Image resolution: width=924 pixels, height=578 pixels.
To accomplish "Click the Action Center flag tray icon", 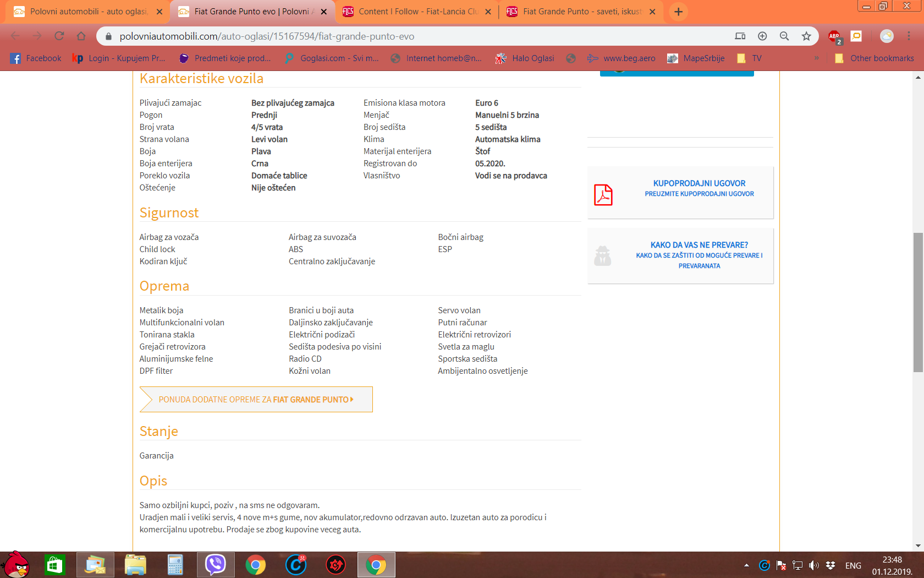I will click(x=781, y=565).
